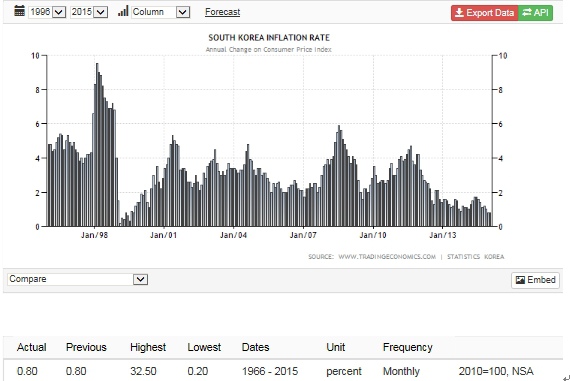Click the Lowest column header
This screenshot has height=381, width=570.
[x=204, y=347]
